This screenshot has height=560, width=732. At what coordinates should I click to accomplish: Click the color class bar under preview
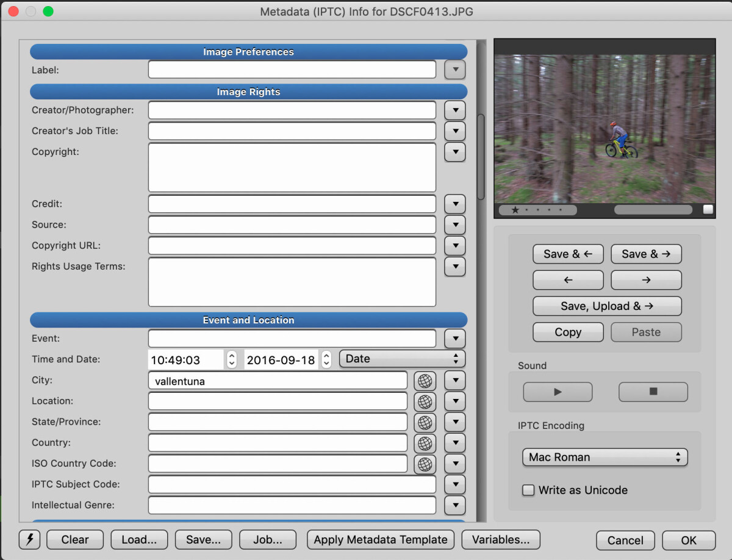pyautogui.click(x=653, y=210)
